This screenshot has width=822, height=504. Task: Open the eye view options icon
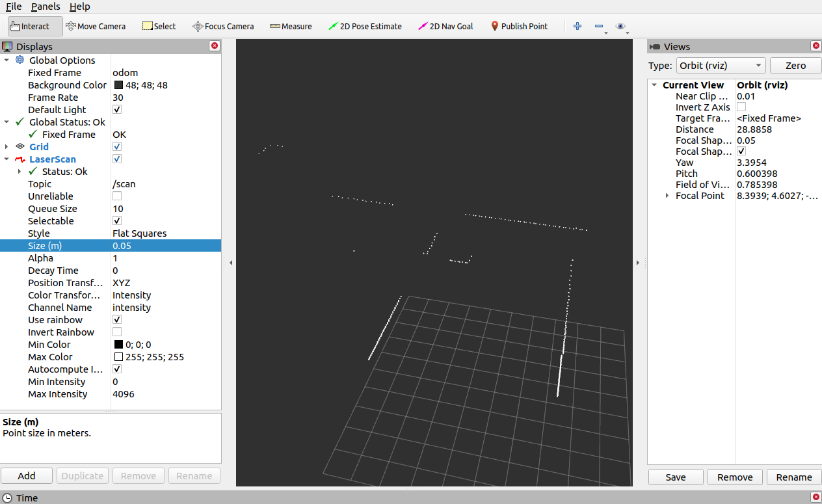(x=620, y=26)
